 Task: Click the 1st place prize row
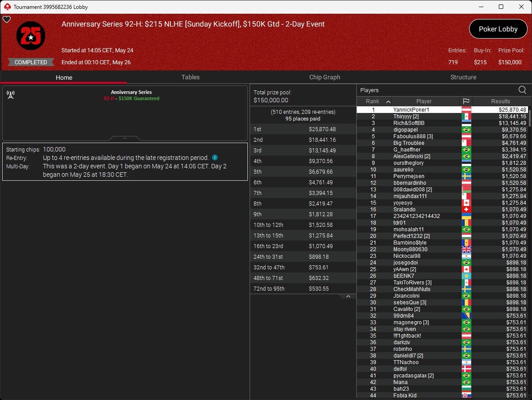[303, 129]
